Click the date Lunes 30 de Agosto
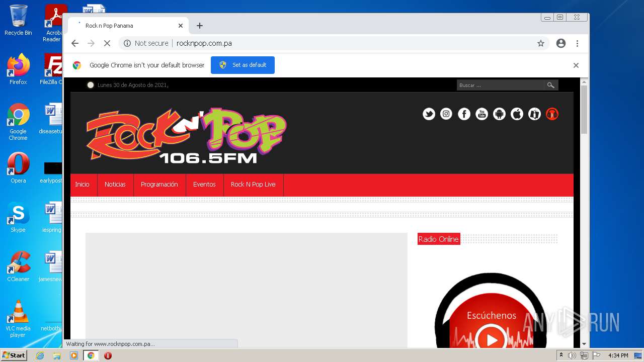This screenshot has width=644, height=362. point(132,85)
